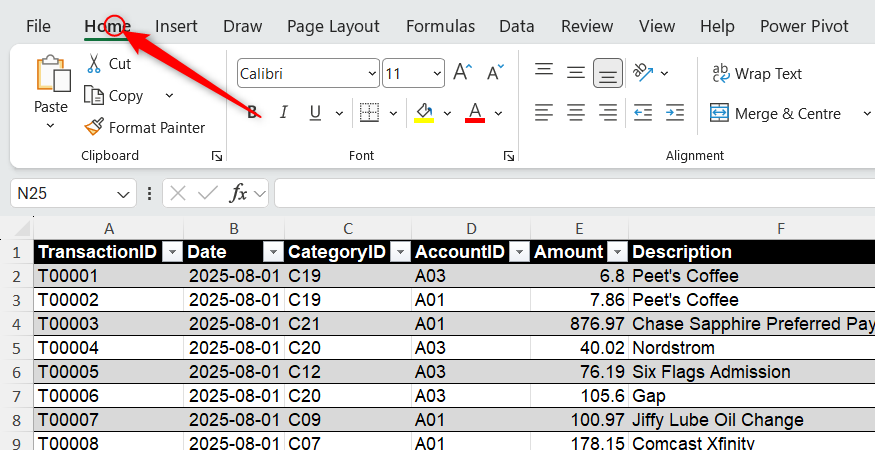Click the Wrap Text button
The width and height of the screenshot is (875, 450).
[756, 73]
